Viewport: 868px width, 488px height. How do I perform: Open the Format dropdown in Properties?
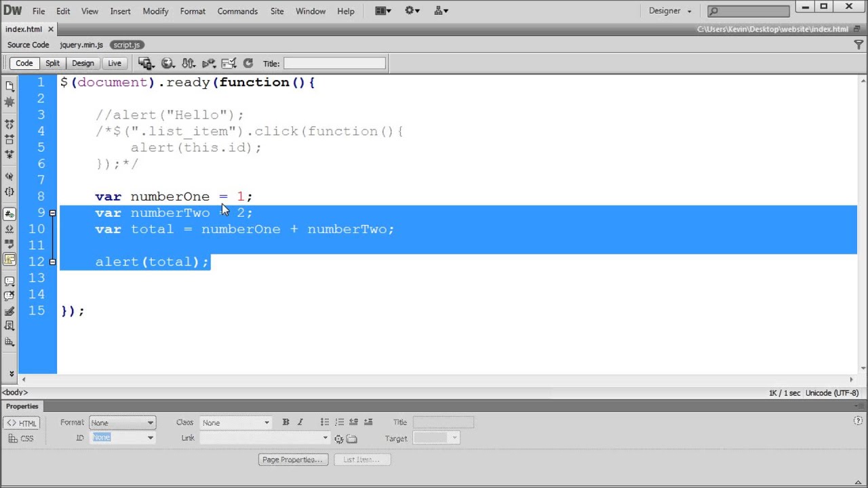[122, 423]
